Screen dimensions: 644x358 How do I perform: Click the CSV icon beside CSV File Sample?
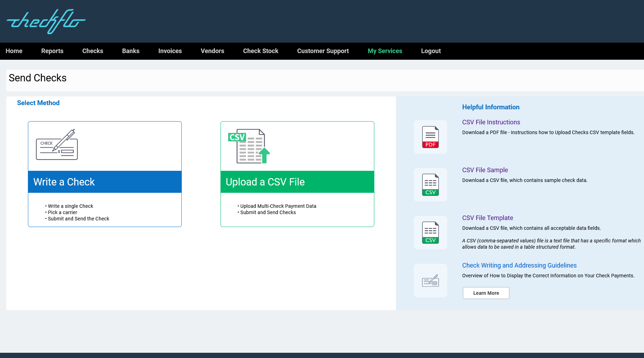click(x=430, y=185)
